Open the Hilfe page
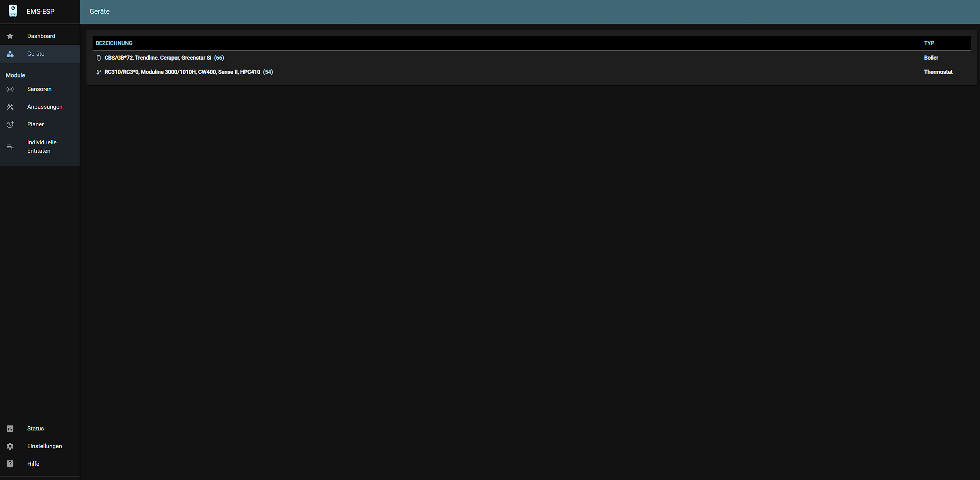 pos(40,464)
